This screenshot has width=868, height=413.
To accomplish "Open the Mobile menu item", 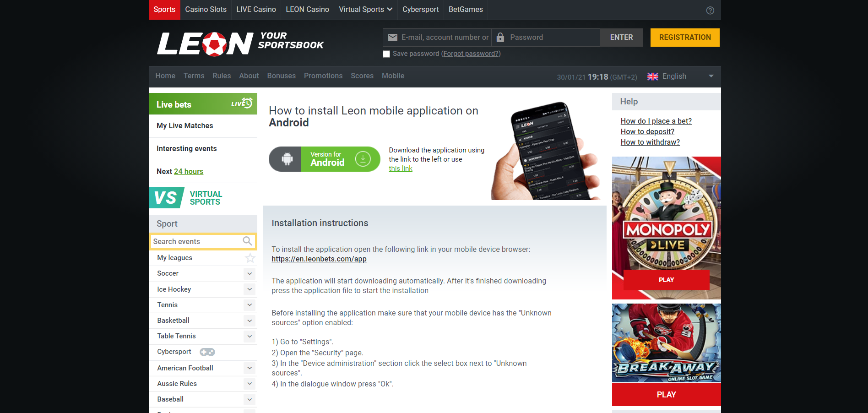I will [x=393, y=76].
